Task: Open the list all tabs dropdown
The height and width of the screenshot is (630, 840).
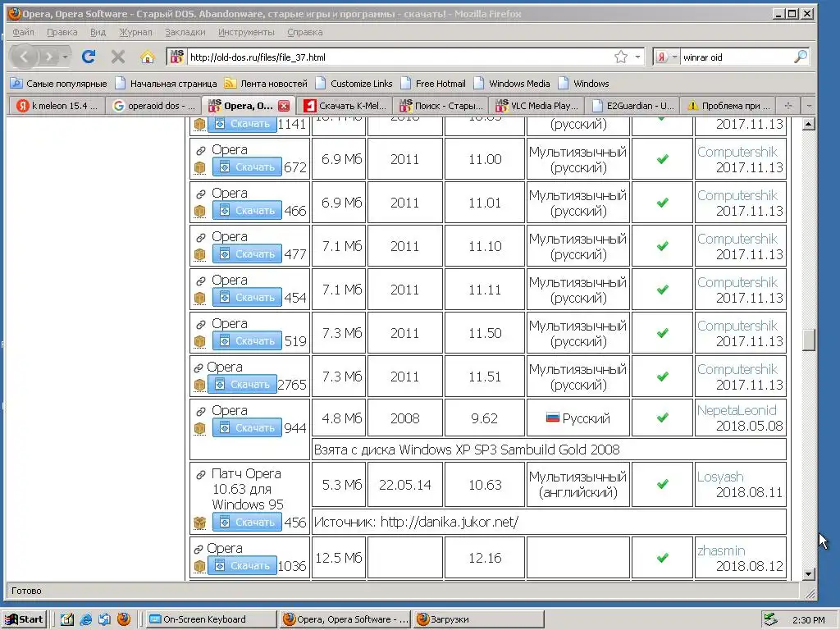Action: (x=809, y=106)
